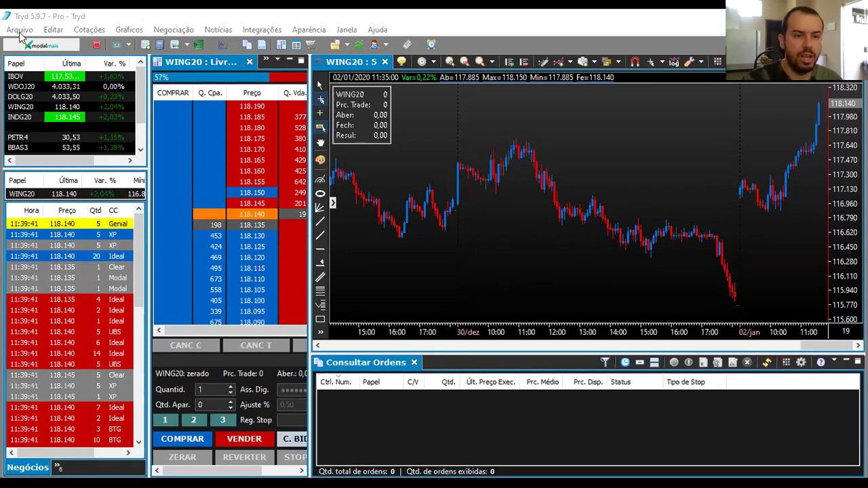Click the blue clock icon in Consultar Ordens
Screen dimensions: 868x488
point(625,363)
